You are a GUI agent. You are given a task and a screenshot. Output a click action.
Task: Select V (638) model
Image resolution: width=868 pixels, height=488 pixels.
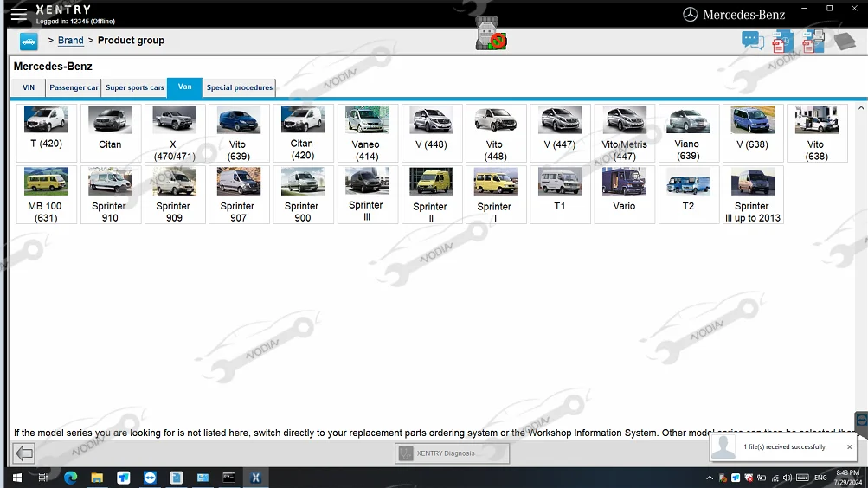(x=752, y=132)
